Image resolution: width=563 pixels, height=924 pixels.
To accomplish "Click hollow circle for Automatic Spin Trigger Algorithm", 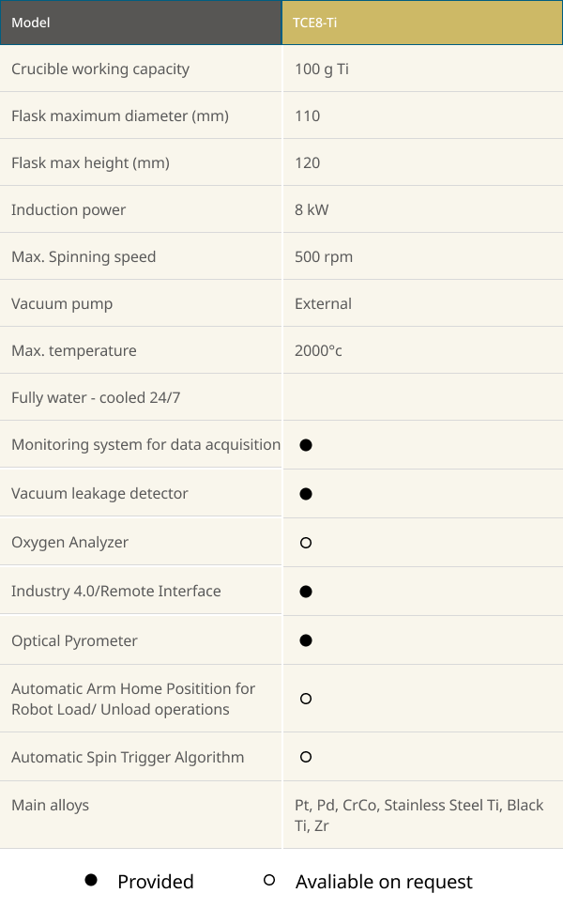I will pyautogui.click(x=306, y=757).
